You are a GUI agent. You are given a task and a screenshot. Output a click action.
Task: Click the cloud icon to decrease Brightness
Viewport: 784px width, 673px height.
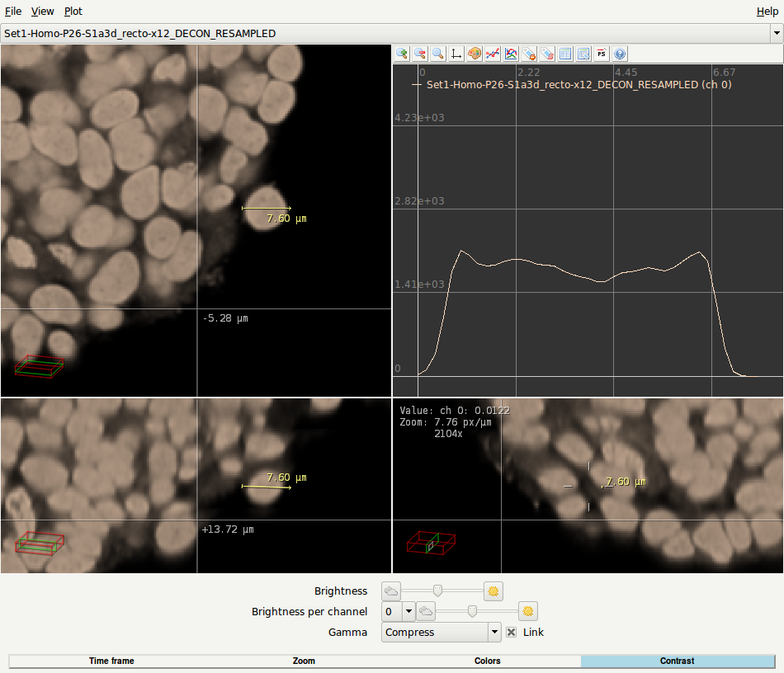tap(391, 591)
